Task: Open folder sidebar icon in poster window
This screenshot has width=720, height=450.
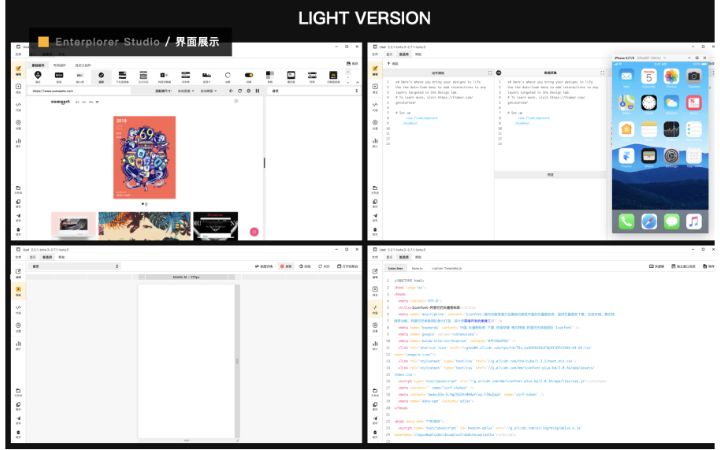Action: point(18,190)
